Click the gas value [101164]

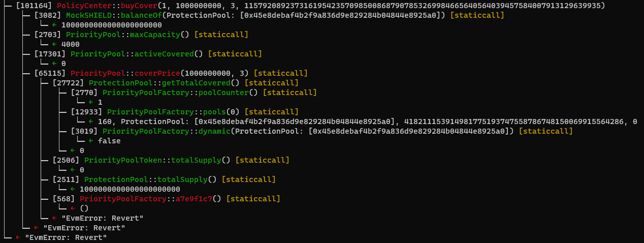click(34, 6)
